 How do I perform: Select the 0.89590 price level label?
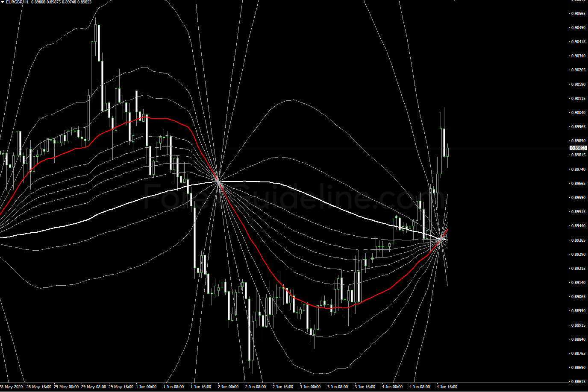[579, 198]
